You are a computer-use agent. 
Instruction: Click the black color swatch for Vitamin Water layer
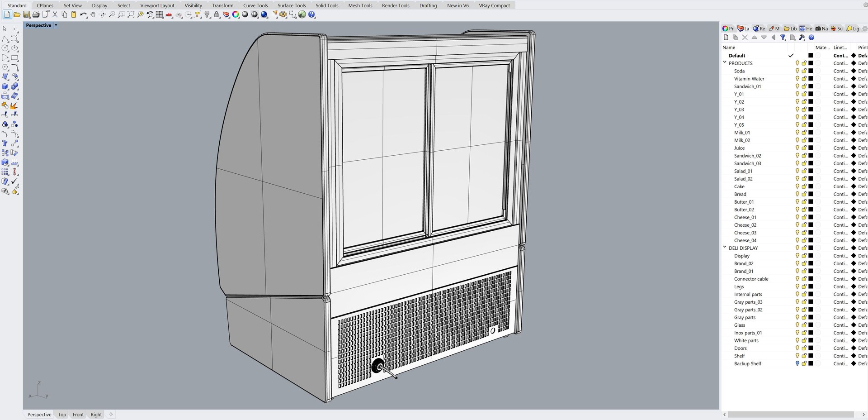(811, 79)
